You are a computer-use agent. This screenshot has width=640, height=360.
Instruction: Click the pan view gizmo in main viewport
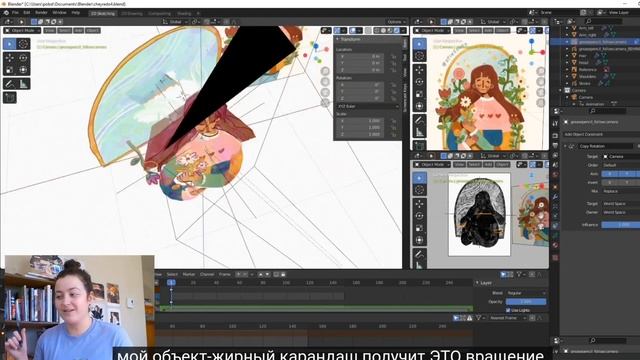pos(325,82)
